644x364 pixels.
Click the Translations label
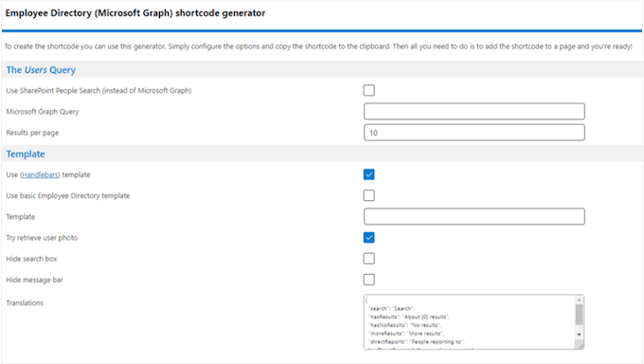(x=25, y=302)
